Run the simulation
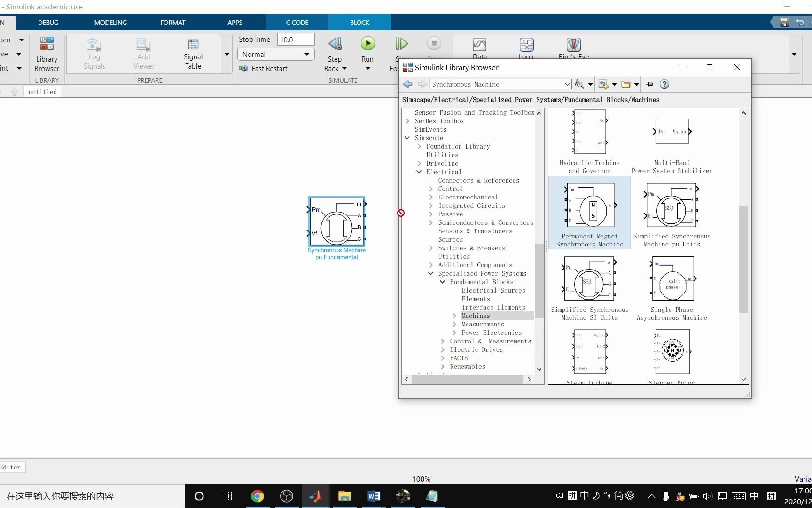The height and width of the screenshot is (508, 812). (x=367, y=44)
